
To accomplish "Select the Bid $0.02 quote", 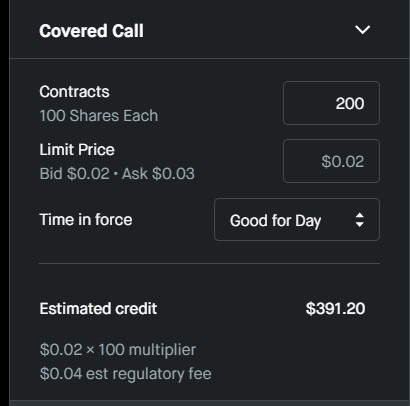I will click(75, 174).
